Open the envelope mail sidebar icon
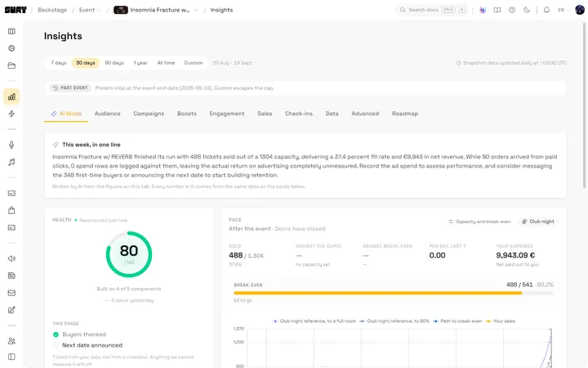This screenshot has width=588, height=368. [11, 293]
